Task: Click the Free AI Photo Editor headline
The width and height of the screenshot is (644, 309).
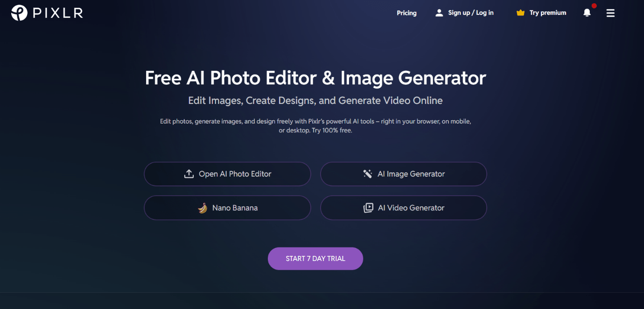Action: [315, 78]
